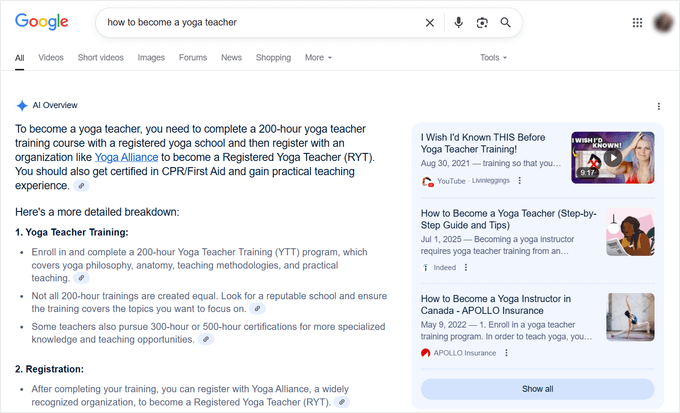Click the AI Overview sparkle icon
This screenshot has width=680, height=413.
(x=22, y=105)
